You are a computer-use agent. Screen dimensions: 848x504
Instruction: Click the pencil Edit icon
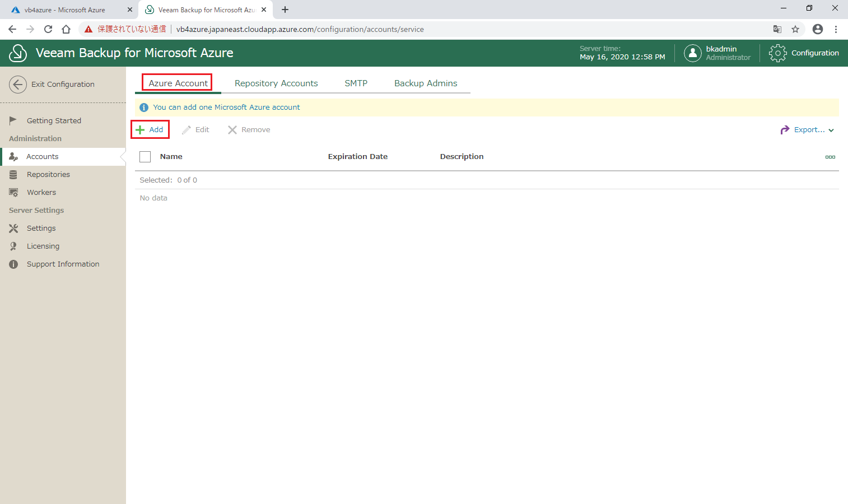187,130
